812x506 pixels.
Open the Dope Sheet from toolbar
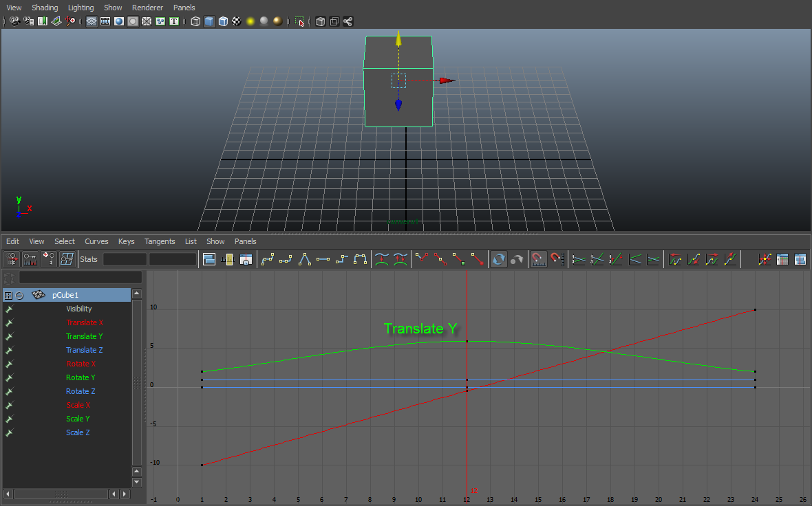pos(782,259)
